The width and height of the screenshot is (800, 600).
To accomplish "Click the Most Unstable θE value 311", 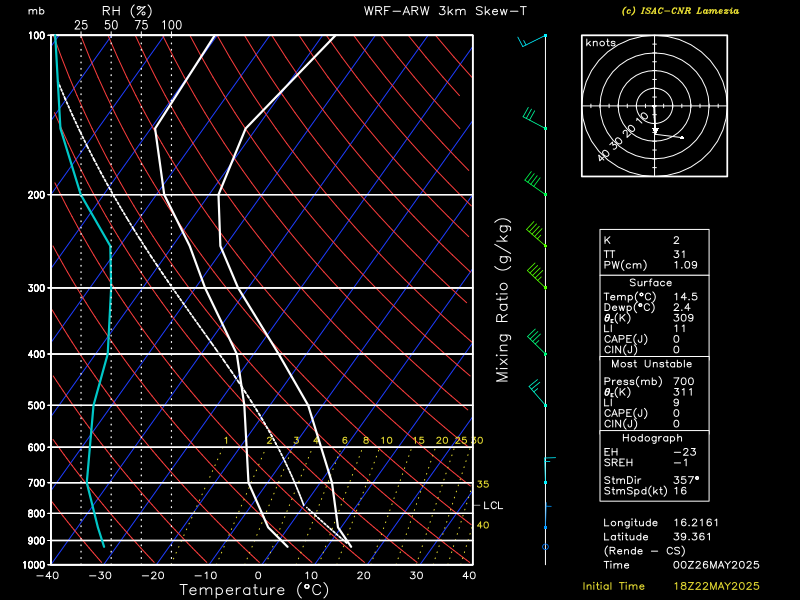I will [x=683, y=392].
